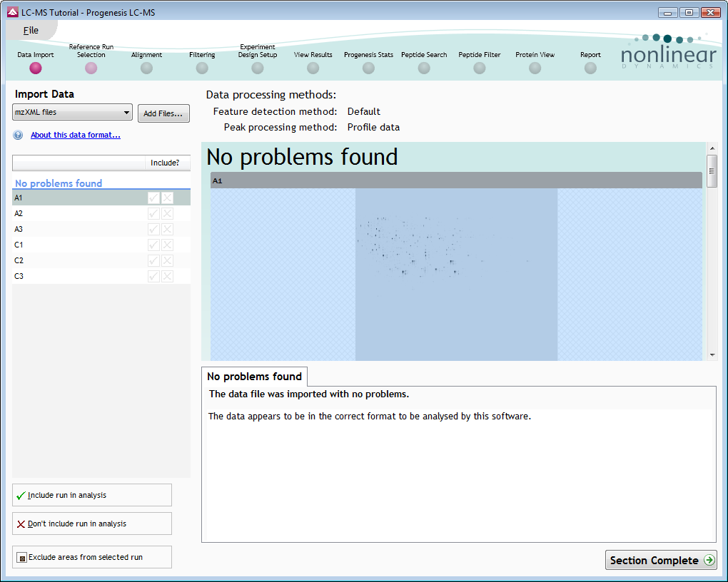Image resolution: width=728 pixels, height=582 pixels.
Task: Select run A3 in the list
Action: (x=101, y=229)
